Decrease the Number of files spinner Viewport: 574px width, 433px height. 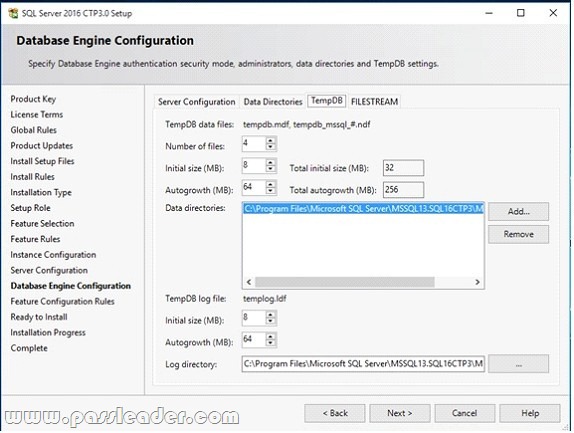coord(271,147)
